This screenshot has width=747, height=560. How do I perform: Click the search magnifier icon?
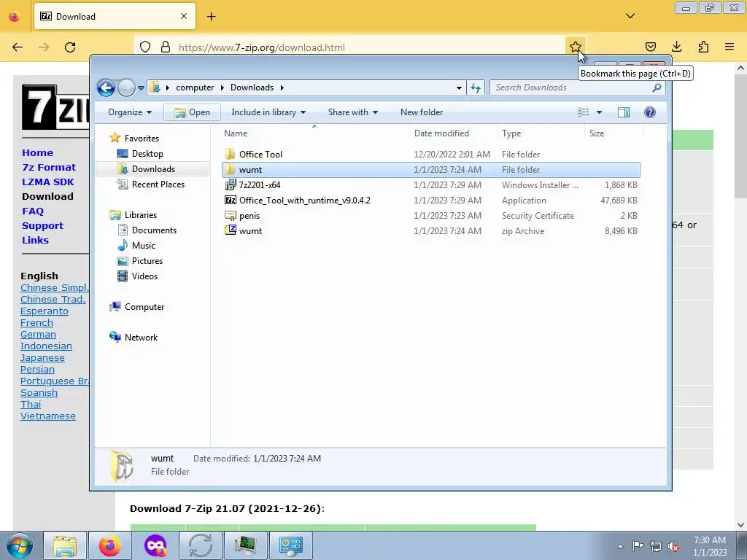[x=657, y=87]
